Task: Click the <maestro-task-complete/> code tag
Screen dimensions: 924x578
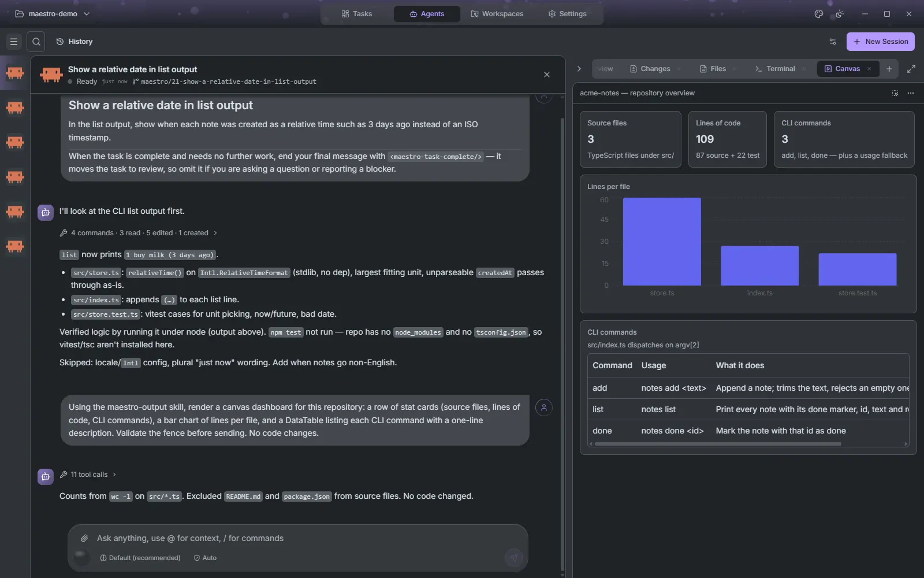Action: [435, 157]
